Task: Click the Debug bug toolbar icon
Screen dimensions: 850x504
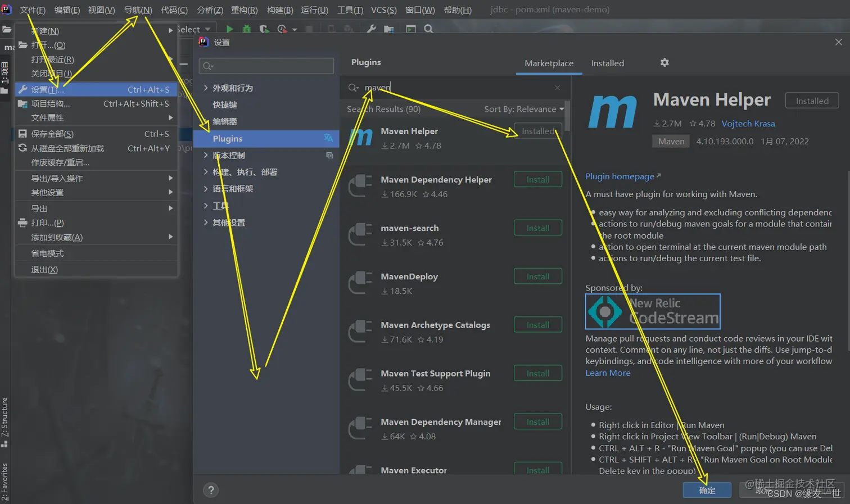Action: tap(247, 29)
